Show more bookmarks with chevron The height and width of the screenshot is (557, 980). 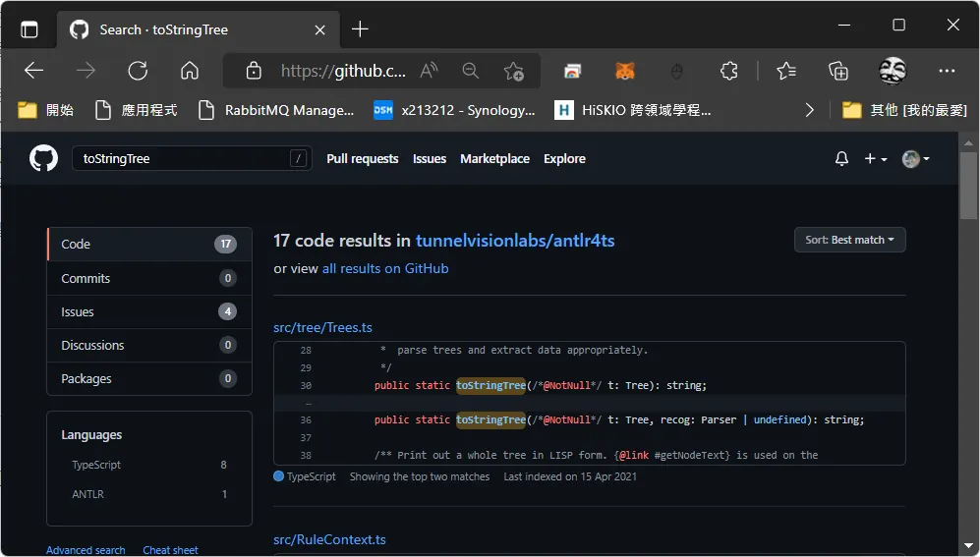coord(809,110)
